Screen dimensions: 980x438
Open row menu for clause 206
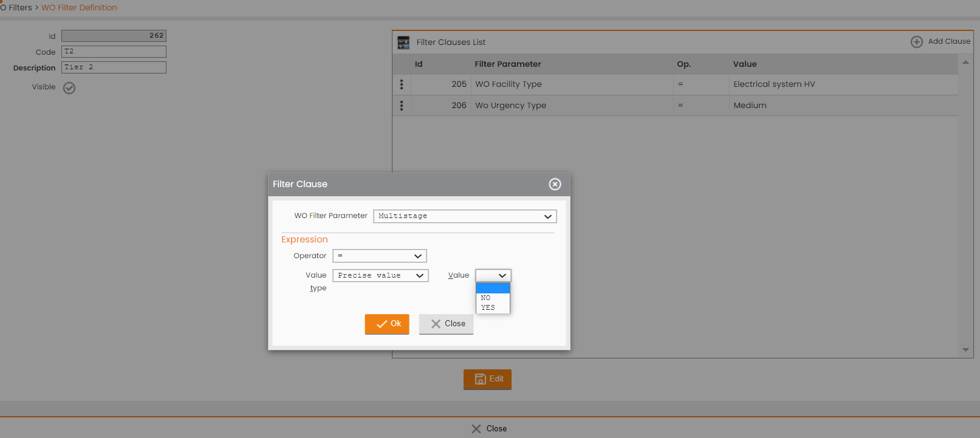click(402, 106)
